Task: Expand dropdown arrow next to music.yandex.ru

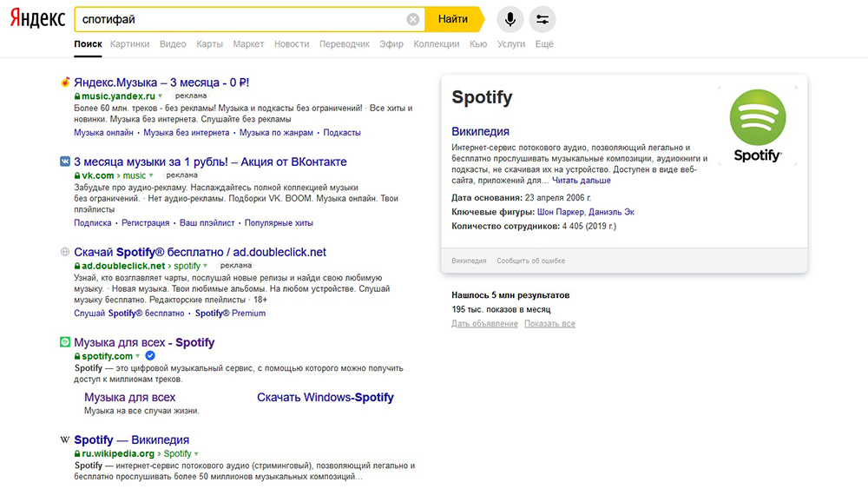Action: 161,96
